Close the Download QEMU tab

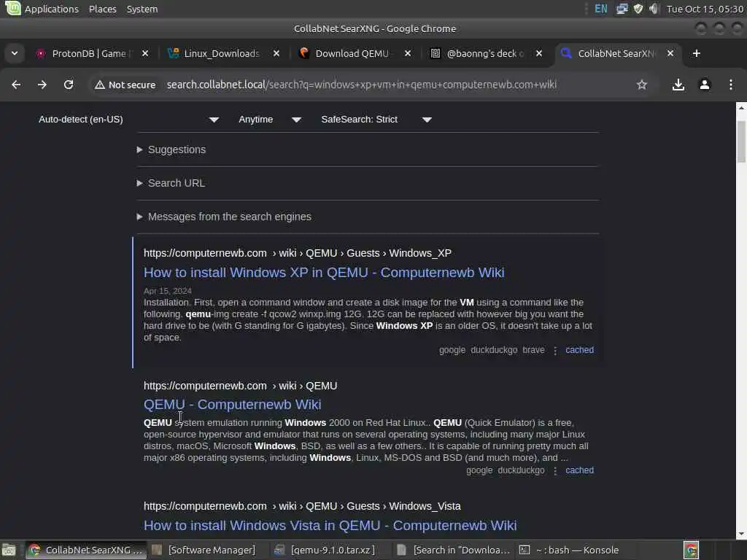tap(408, 53)
